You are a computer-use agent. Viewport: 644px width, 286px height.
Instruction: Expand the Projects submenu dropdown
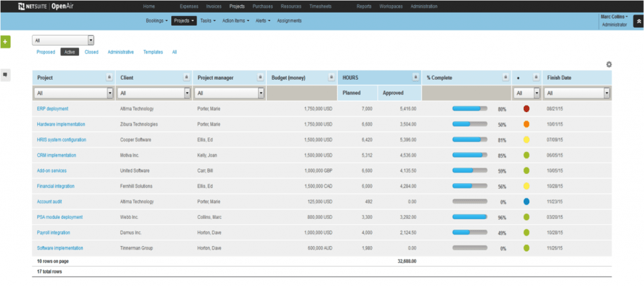pyautogui.click(x=184, y=21)
